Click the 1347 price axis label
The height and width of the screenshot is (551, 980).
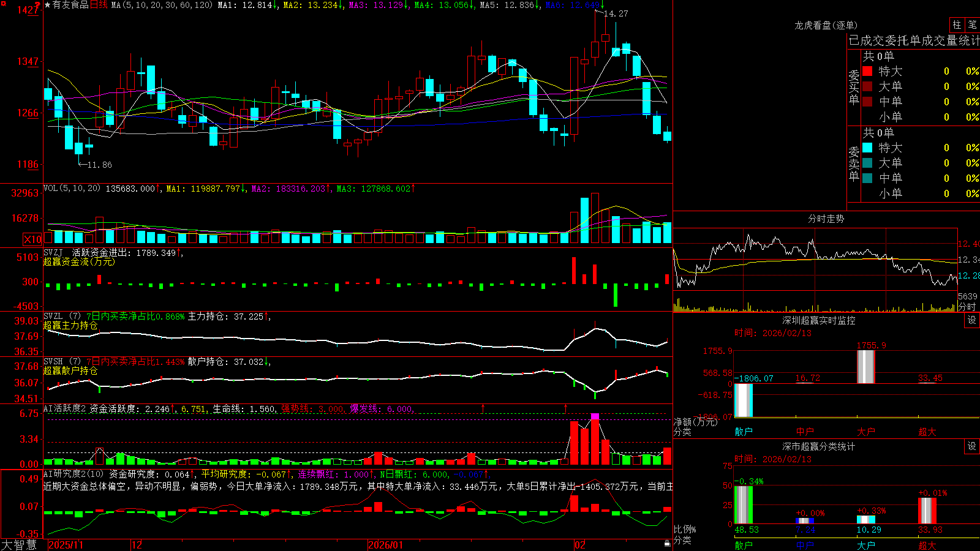[27, 61]
